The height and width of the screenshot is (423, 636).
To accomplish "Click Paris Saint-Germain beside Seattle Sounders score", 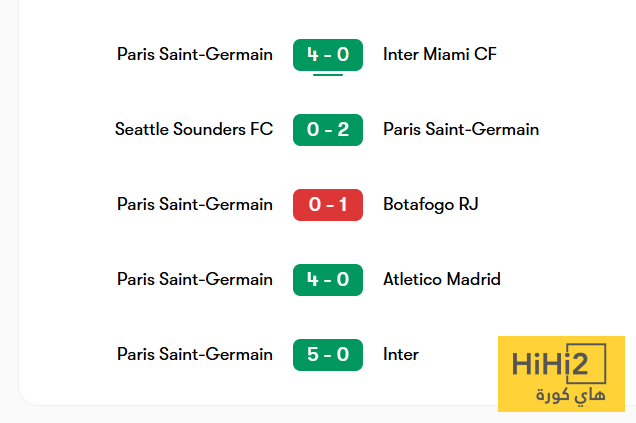I will (461, 129).
